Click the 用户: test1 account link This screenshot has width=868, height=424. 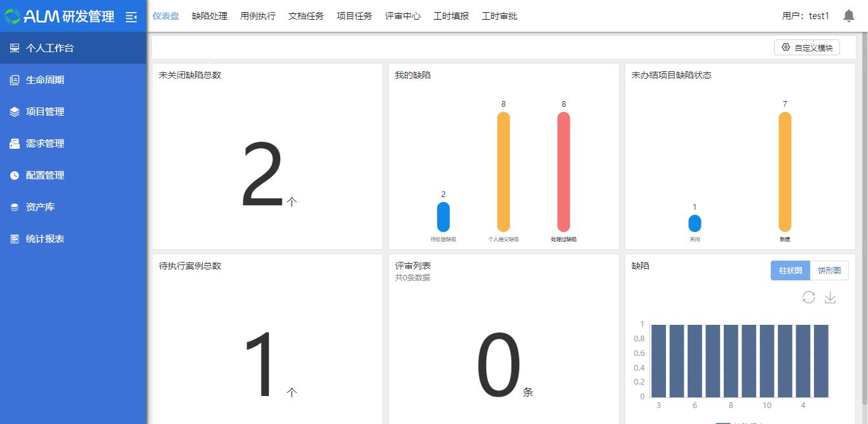[806, 16]
